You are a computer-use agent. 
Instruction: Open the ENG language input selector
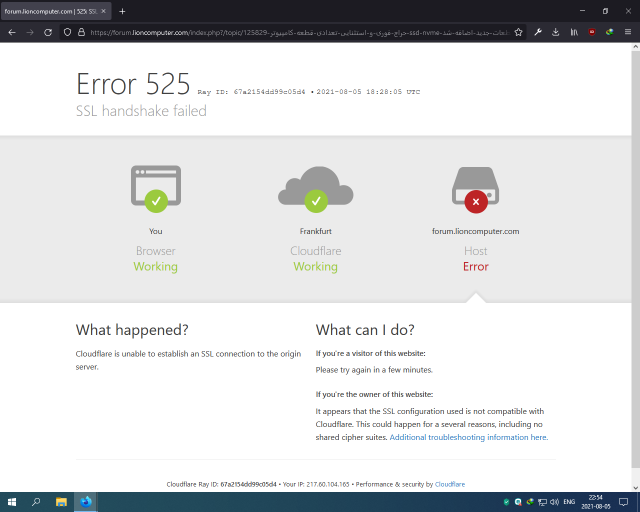569,501
